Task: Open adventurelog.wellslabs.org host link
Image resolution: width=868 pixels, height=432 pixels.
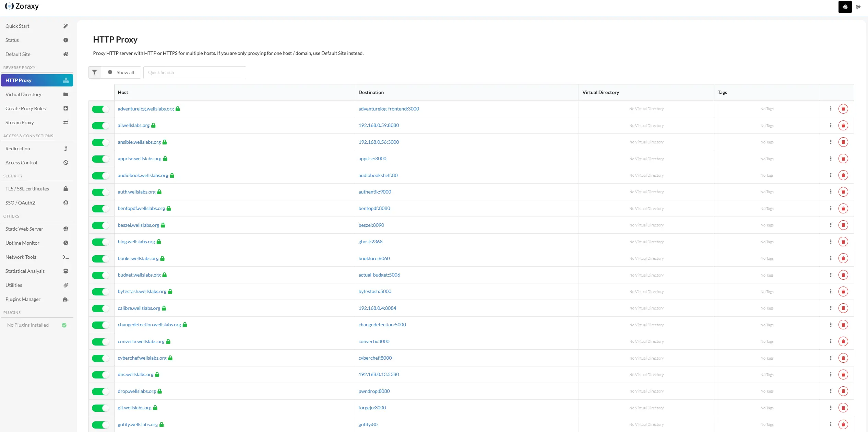Action: click(x=146, y=109)
